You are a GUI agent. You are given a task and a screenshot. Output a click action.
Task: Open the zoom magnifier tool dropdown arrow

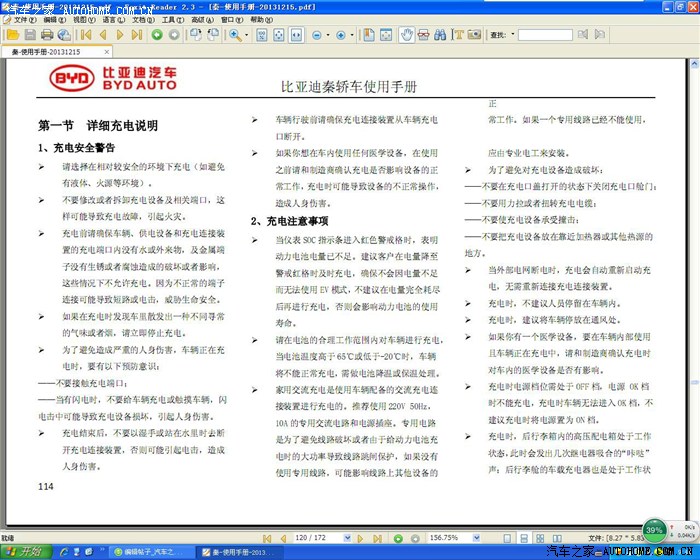[247, 34]
